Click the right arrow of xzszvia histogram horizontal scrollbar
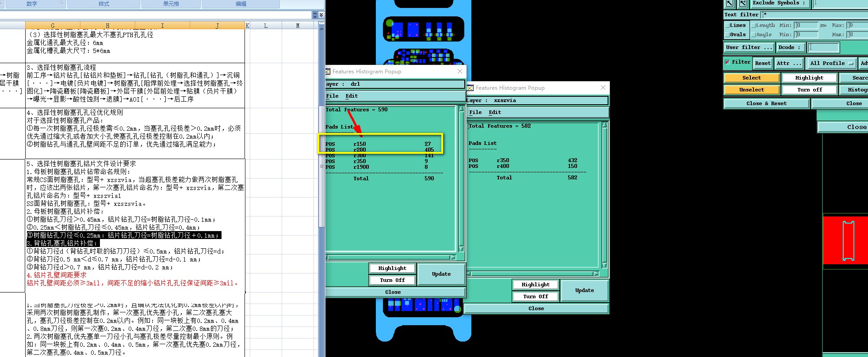868x357 pixels. tap(596, 273)
